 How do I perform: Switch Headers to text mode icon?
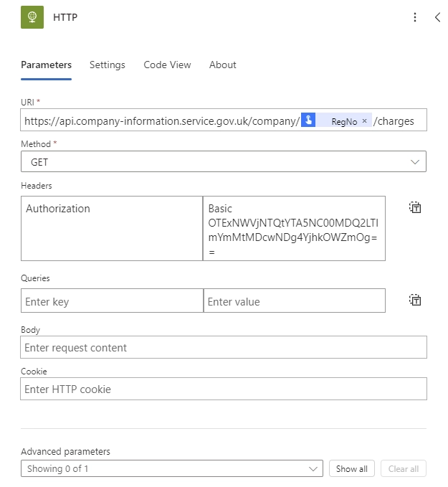tap(415, 207)
